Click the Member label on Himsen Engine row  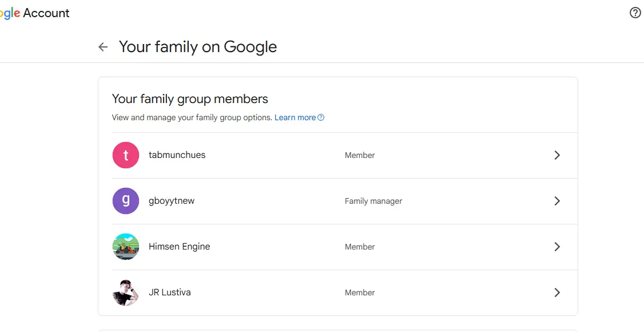click(x=360, y=247)
